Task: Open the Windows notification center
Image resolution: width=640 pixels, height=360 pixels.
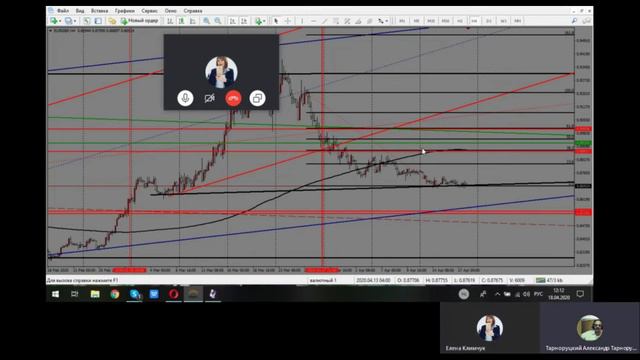Action: pyautogui.click(x=580, y=294)
